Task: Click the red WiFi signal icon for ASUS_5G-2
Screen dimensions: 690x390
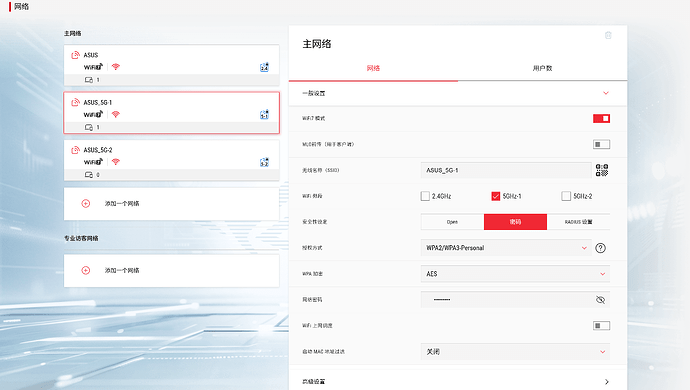Action: coord(116,162)
